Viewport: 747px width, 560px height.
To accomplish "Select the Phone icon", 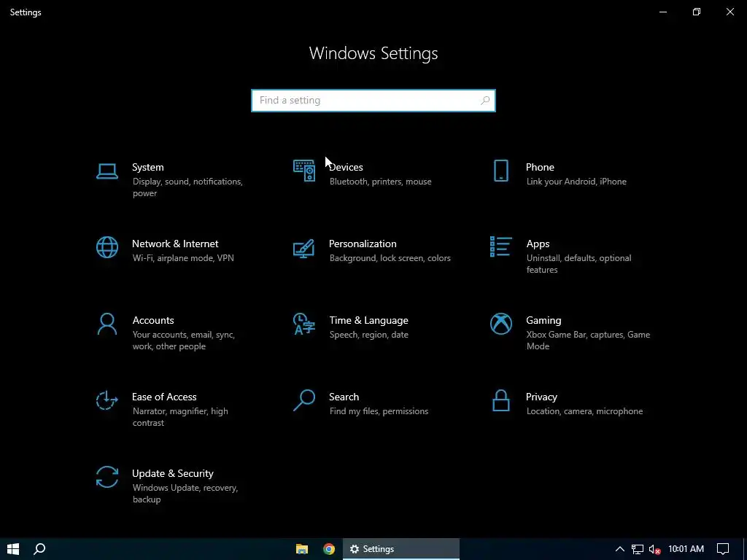I will 500,171.
